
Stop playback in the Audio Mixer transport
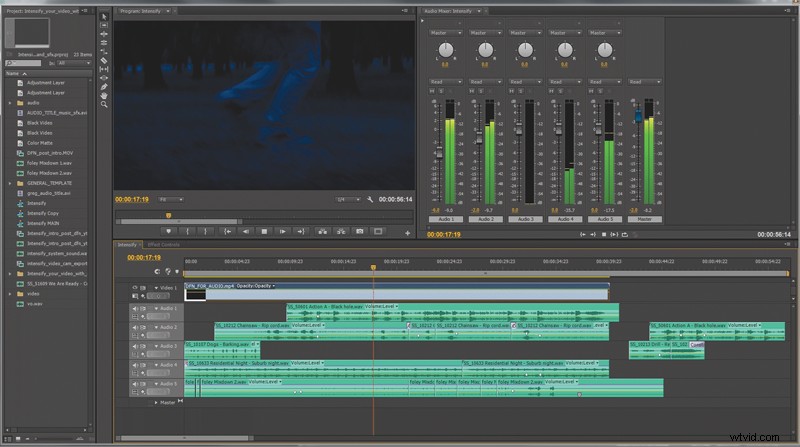coord(604,235)
